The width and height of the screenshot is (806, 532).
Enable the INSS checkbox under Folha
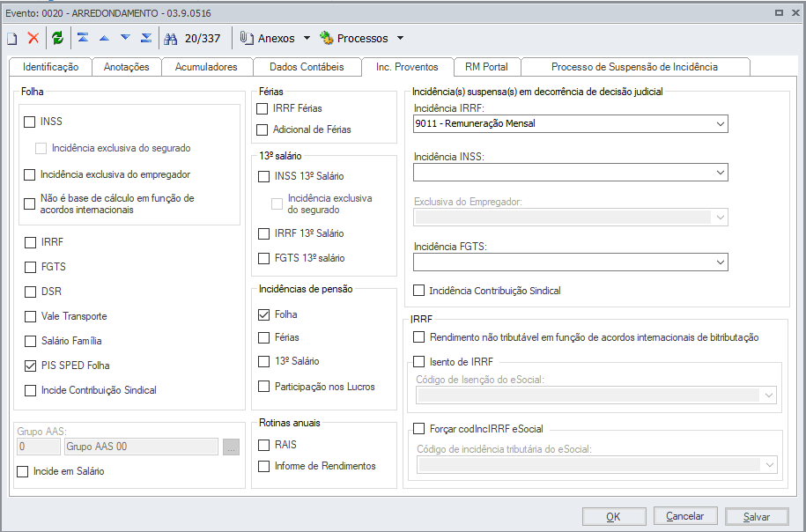pos(30,122)
